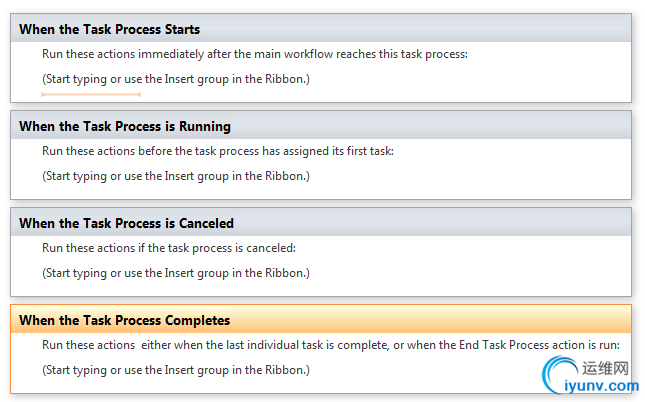
Task: Click the insert placeholder in the Completes section
Action: click(176, 370)
